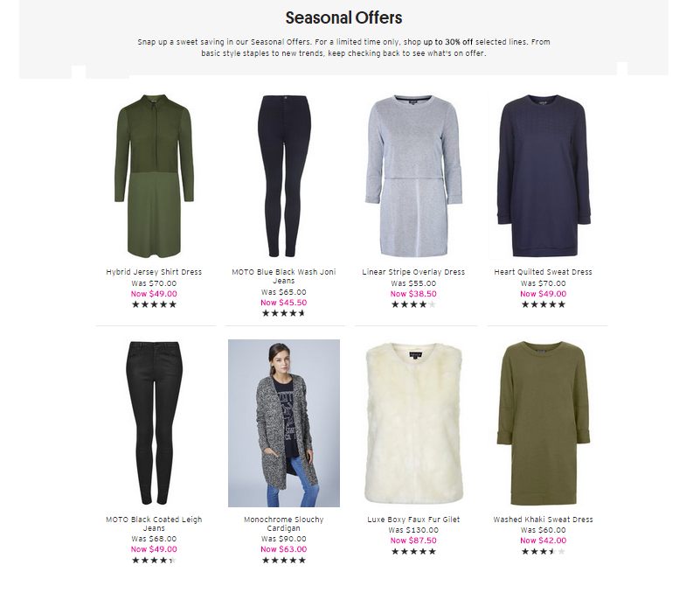Open the MOTO Blue Black Joni Jeans image

[284, 176]
